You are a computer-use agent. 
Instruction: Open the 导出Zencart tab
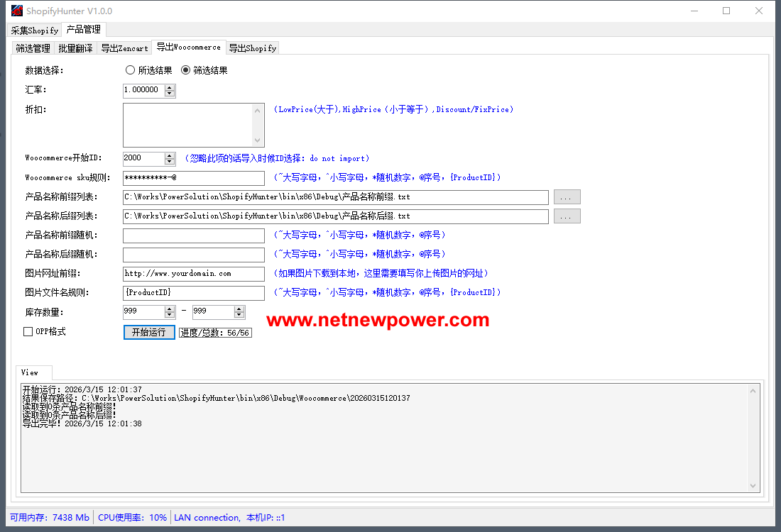[124, 48]
